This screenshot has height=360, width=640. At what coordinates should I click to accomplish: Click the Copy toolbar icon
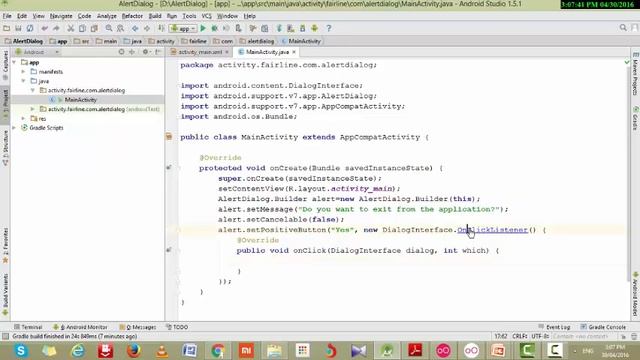point(82,28)
